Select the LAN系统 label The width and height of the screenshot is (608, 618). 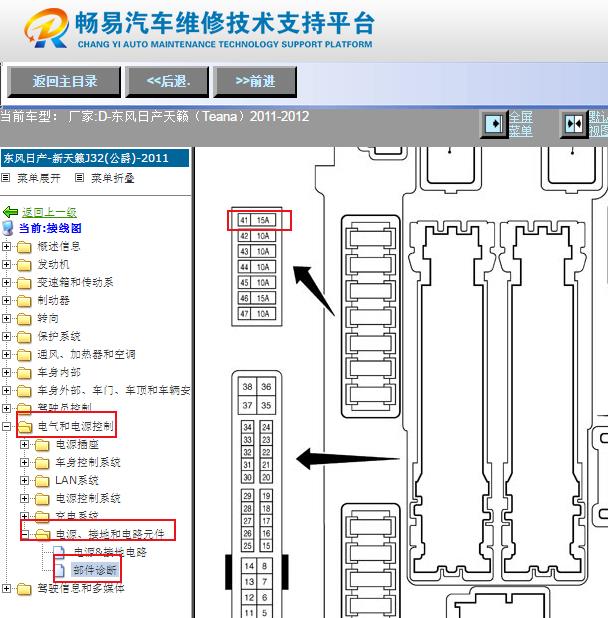pos(77,480)
